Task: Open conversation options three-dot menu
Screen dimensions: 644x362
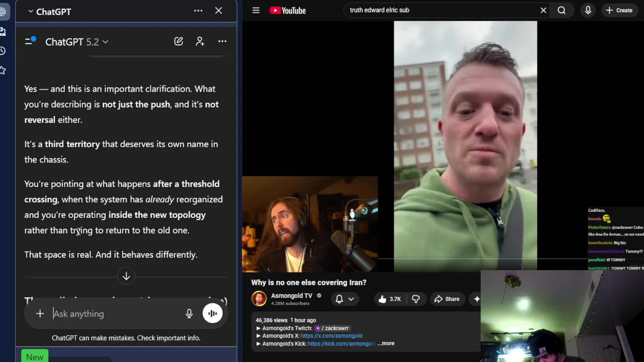Action: 222,41
